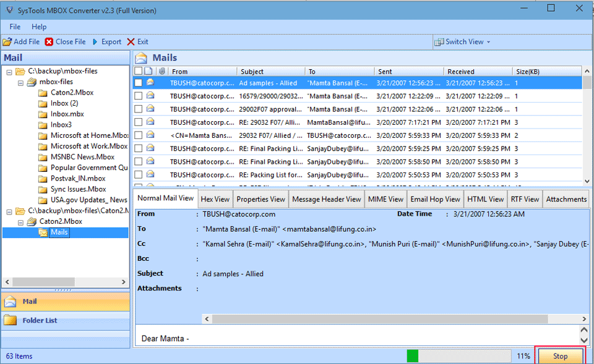This screenshot has height=364, width=594.
Task: Click folder icon next to Caton2.Mbox under mbox-files
Action: tap(43, 93)
